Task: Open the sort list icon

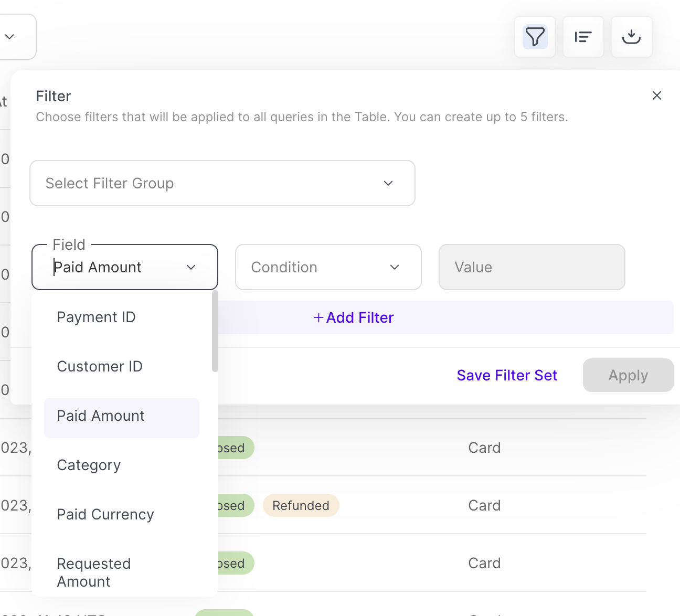Action: point(583,37)
